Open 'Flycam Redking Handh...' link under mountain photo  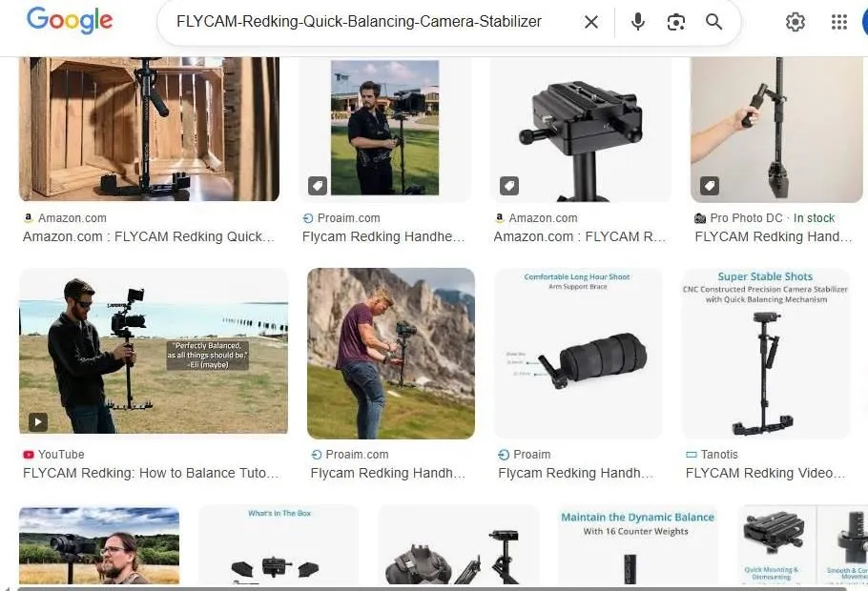pos(387,473)
